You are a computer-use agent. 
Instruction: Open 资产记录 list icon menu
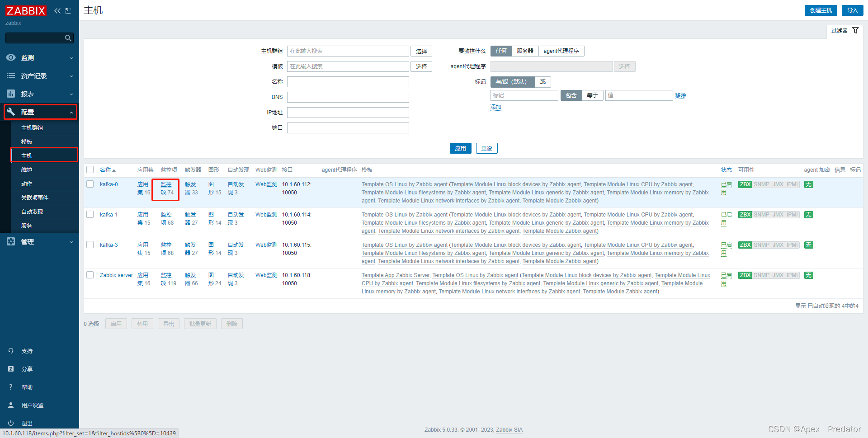(x=11, y=76)
